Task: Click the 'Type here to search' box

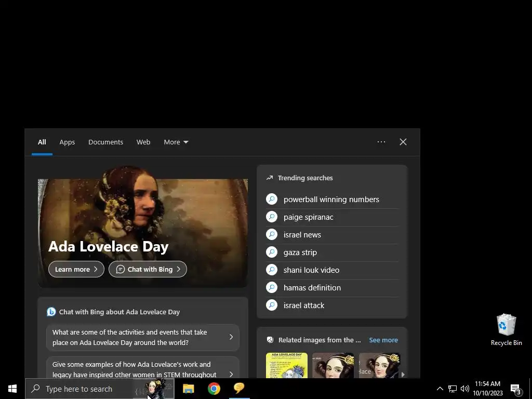Action: 79,389
